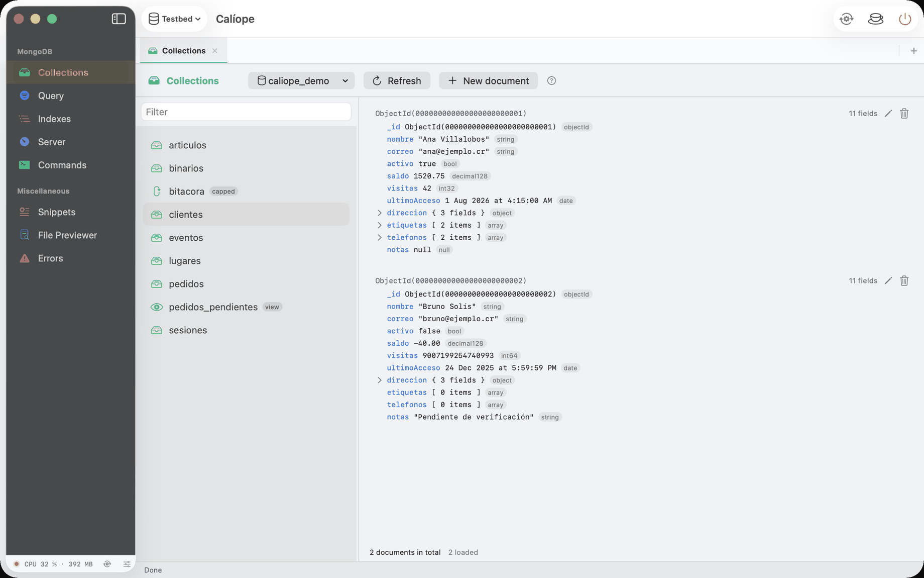Click the sesiones collection icon

157,330
